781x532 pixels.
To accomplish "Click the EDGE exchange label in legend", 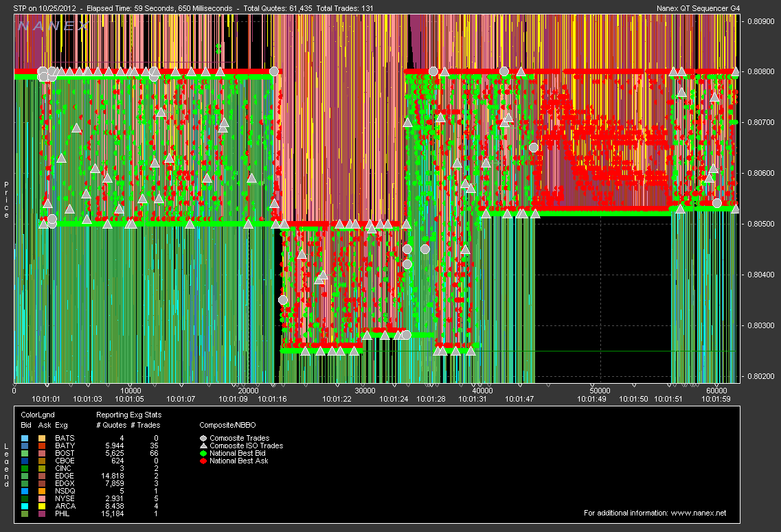I will point(65,476).
